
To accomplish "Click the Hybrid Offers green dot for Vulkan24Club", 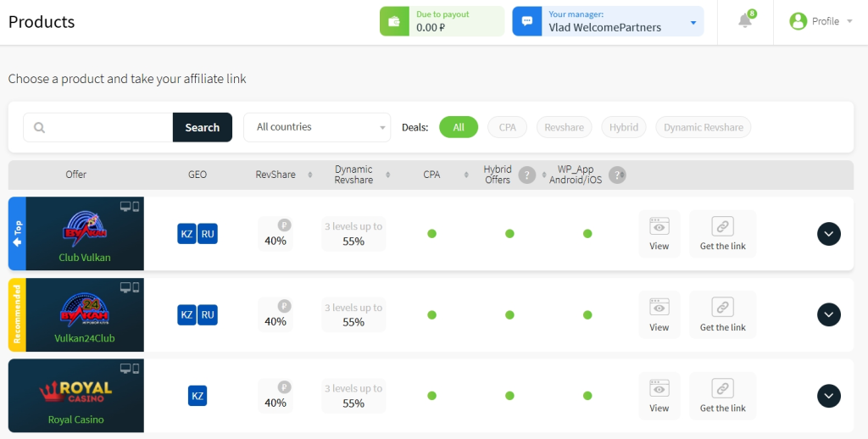I will [509, 315].
